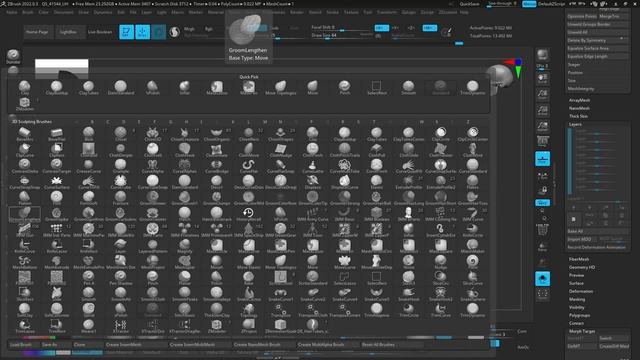The height and width of the screenshot is (360, 640).
Task: Open the Help menu
Action: [x=464, y=12]
